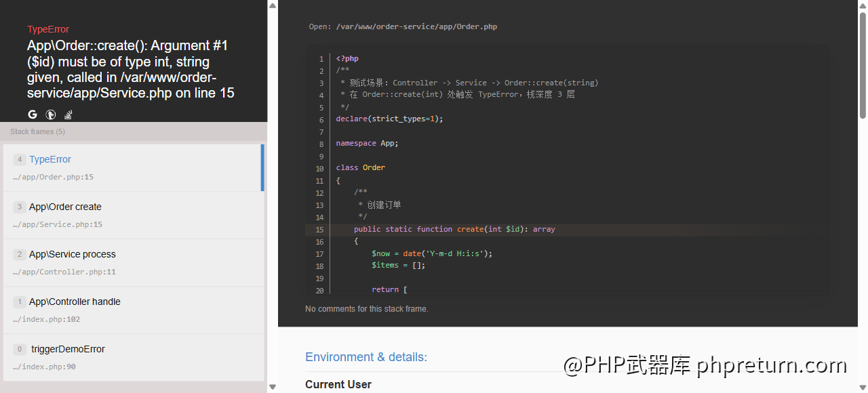The width and height of the screenshot is (868, 393).
Task: Click the 'return [' code line
Action: (389, 289)
